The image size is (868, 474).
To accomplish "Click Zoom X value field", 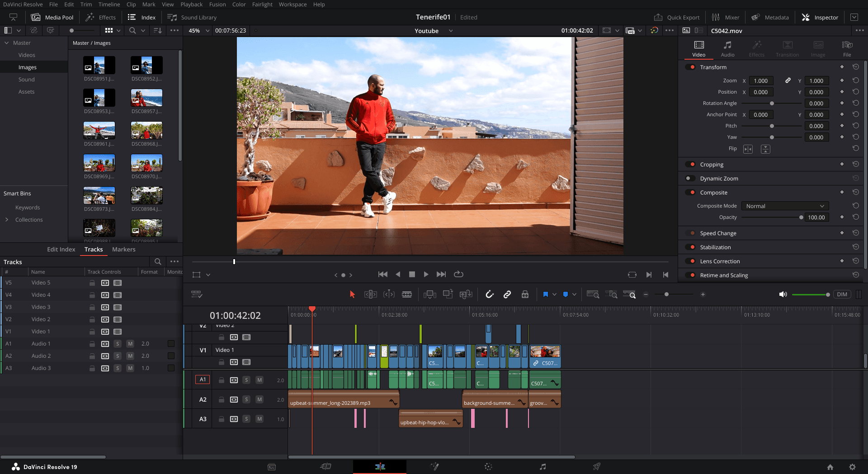I will [761, 81].
